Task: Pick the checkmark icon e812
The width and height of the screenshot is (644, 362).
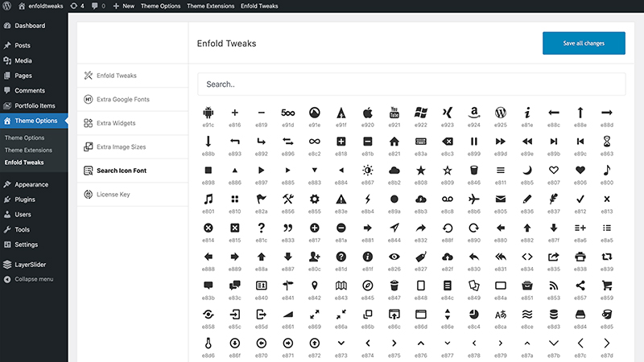Action: pos(580,199)
